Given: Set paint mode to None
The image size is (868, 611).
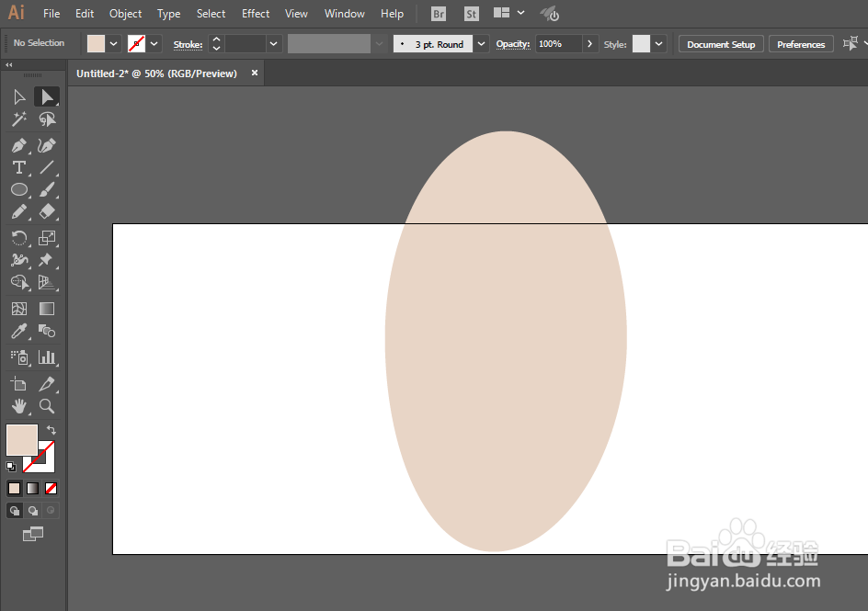Looking at the screenshot, I should tap(51, 488).
